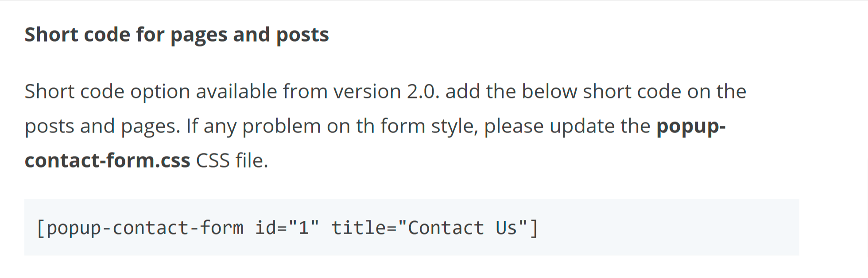Click the title="Contact Us" attribute text
The height and width of the screenshot is (278, 868).
coord(429,228)
